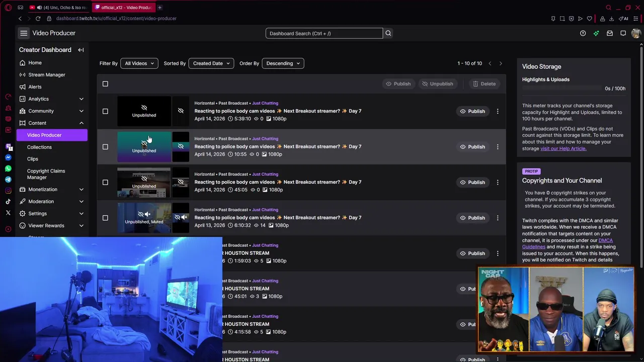Publish the 45:05 April 14 video
The width and height of the screenshot is (644, 362).
[472, 182]
